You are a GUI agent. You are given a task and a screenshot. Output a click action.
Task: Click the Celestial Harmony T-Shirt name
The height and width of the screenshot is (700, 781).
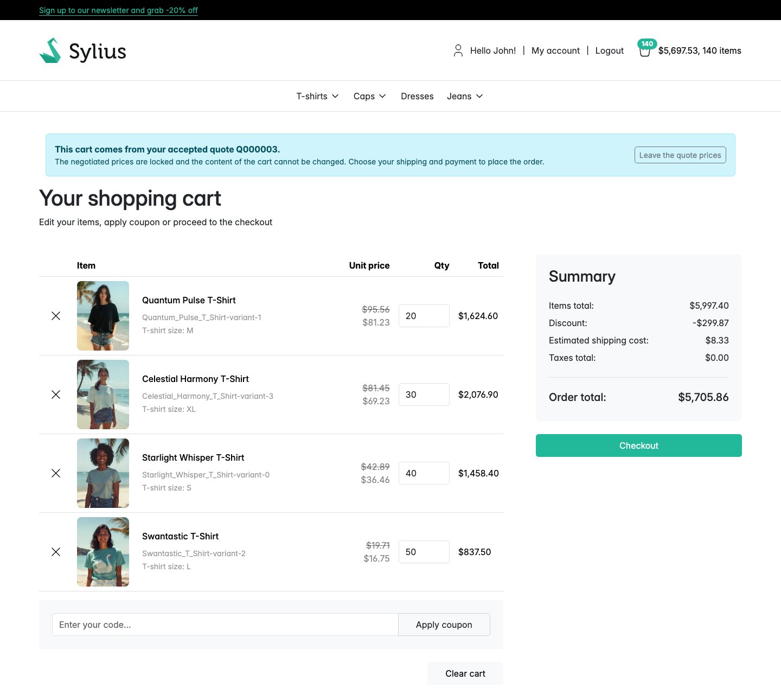click(x=195, y=379)
